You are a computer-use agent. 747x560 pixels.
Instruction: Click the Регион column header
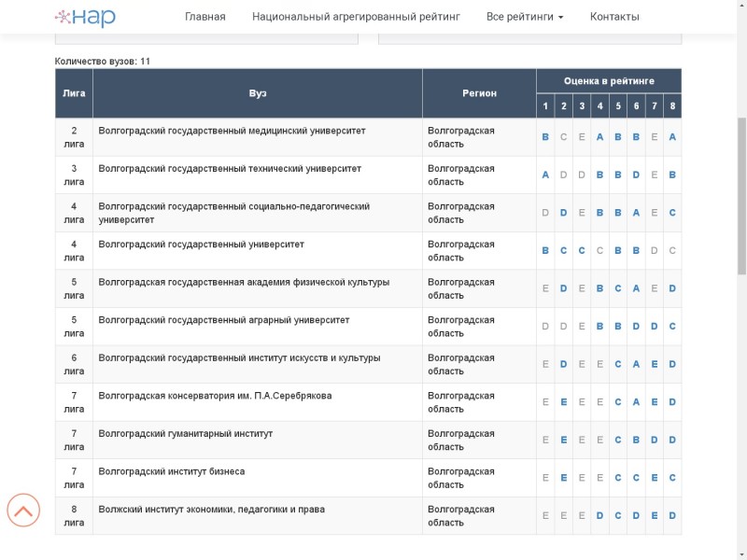pos(479,93)
